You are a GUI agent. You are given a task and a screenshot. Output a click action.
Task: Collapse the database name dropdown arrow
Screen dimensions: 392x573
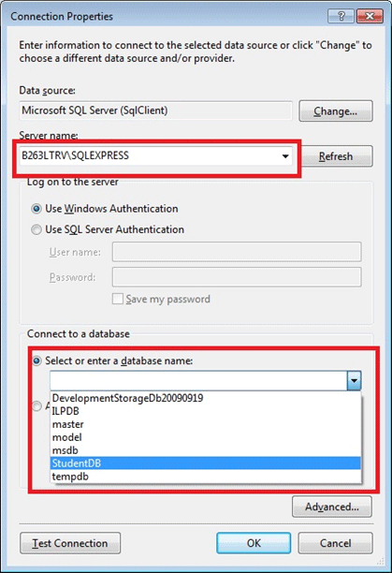(354, 380)
